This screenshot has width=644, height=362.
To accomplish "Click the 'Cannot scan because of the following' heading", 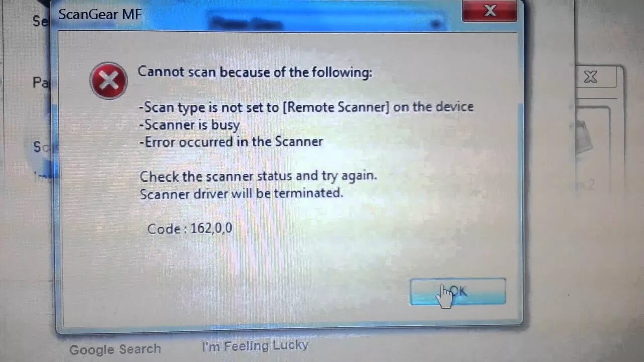I will coord(255,72).
